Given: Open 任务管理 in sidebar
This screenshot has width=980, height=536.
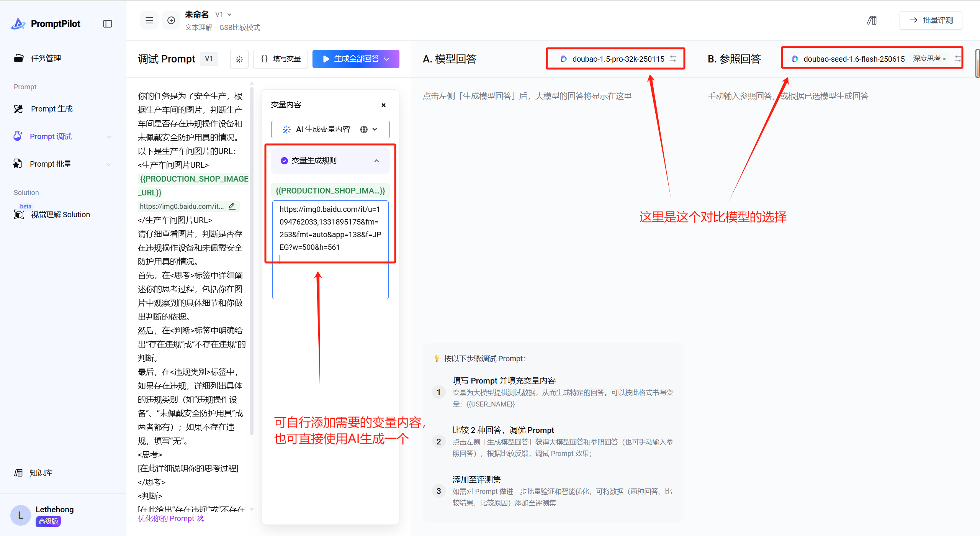Looking at the screenshot, I should [x=46, y=58].
